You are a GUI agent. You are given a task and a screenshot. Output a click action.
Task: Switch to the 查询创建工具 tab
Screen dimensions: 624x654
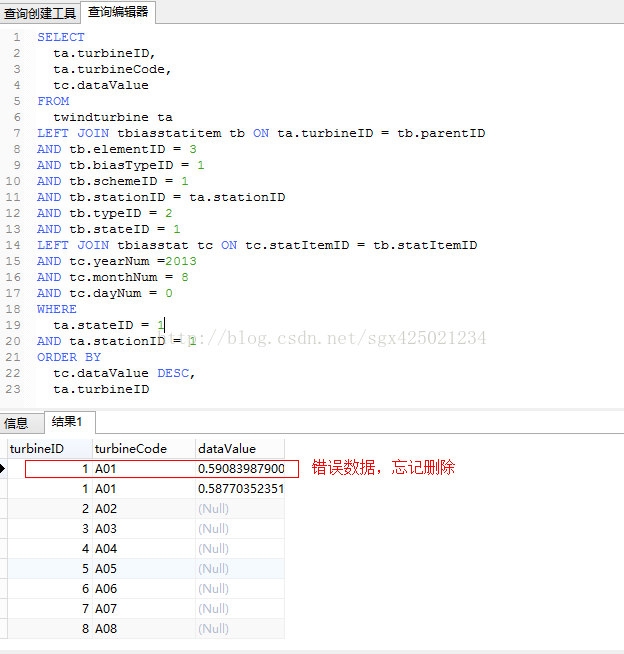[x=40, y=13]
